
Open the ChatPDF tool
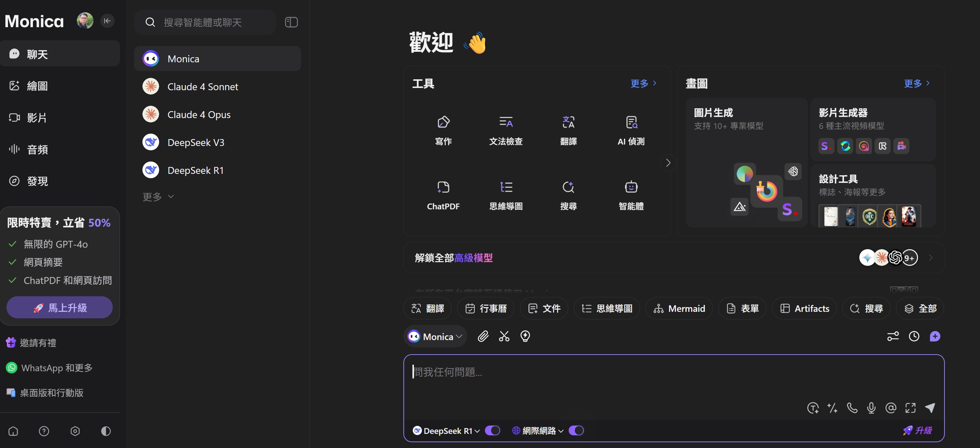[x=443, y=196]
